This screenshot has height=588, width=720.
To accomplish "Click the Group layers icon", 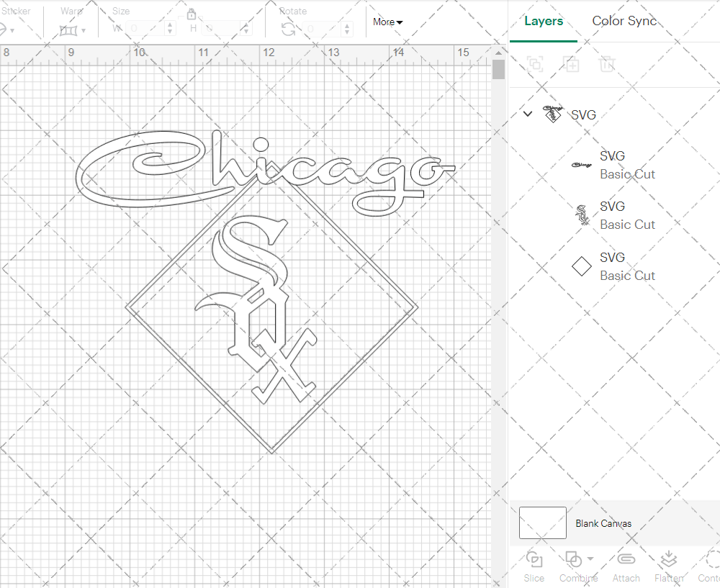I will tap(535, 64).
